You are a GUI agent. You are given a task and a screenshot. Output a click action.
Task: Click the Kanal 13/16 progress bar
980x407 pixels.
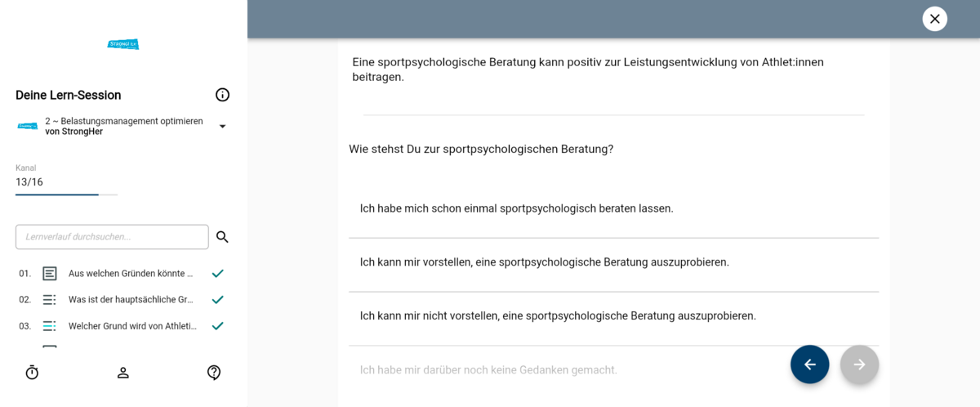click(x=66, y=195)
